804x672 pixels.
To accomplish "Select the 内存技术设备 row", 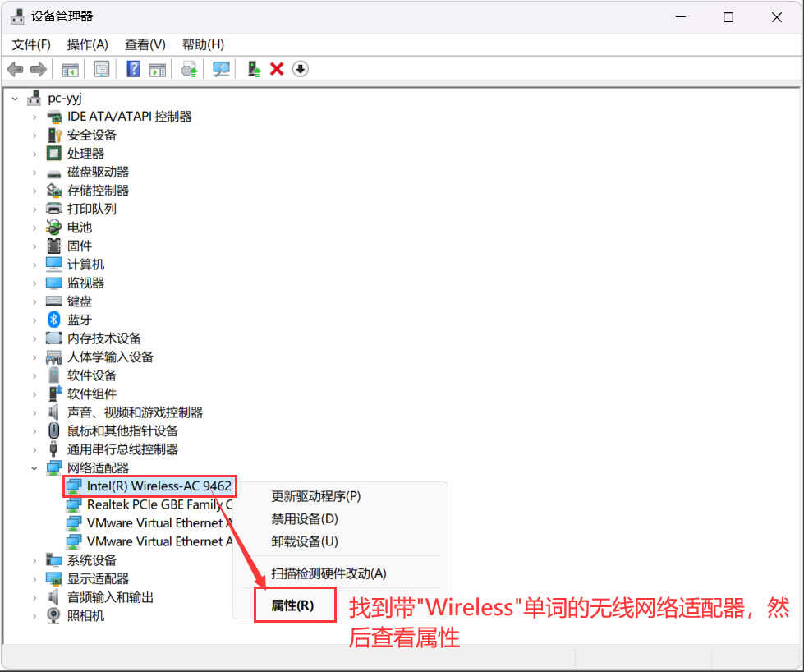I will 104,338.
